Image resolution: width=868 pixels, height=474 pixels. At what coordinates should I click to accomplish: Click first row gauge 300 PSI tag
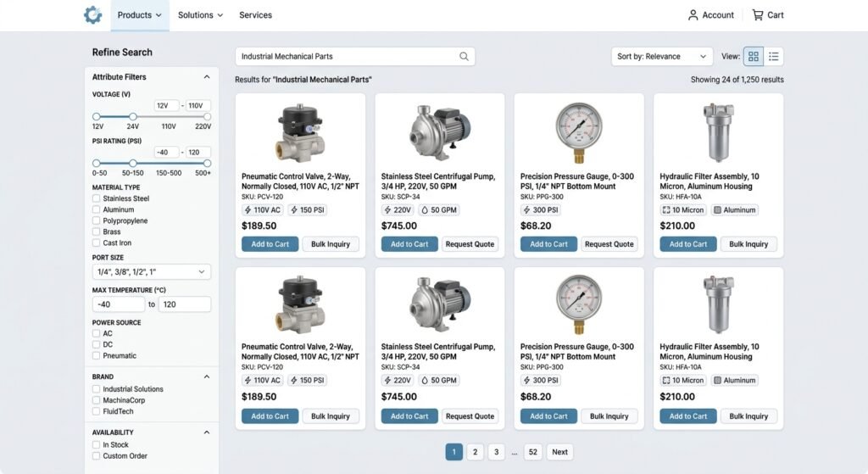pos(540,210)
